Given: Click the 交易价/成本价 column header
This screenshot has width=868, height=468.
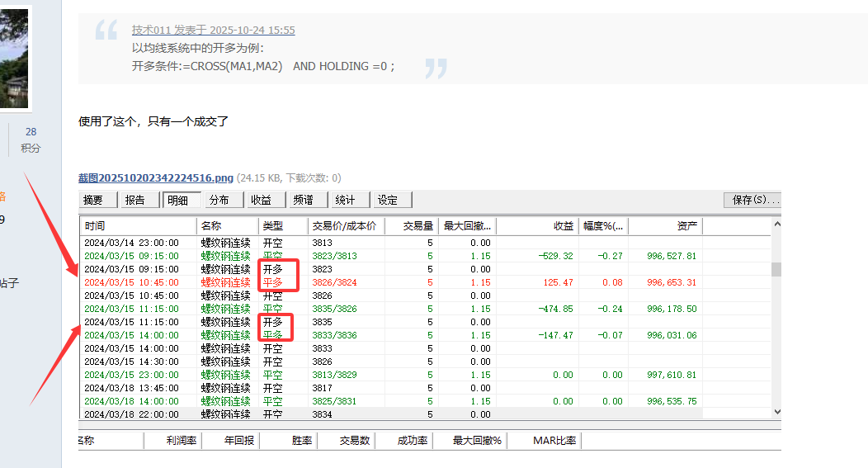Looking at the screenshot, I should 346,226.
